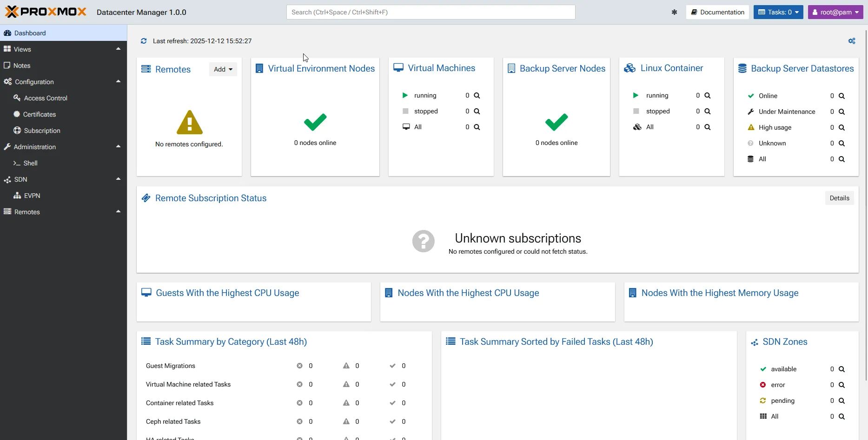
Task: Open the Tasks dropdown
Action: click(x=778, y=12)
